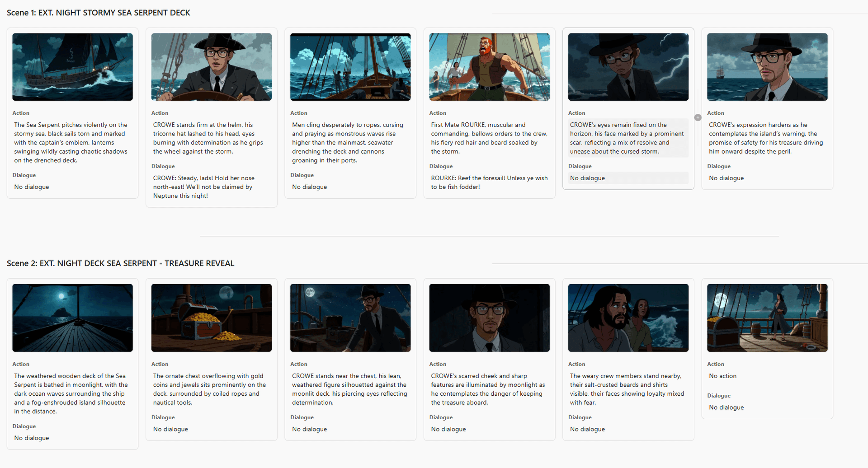Screen dimensions: 868x468
Task: Click 'No dialogue' under the first Scene 1 shot
Action: [32, 187]
